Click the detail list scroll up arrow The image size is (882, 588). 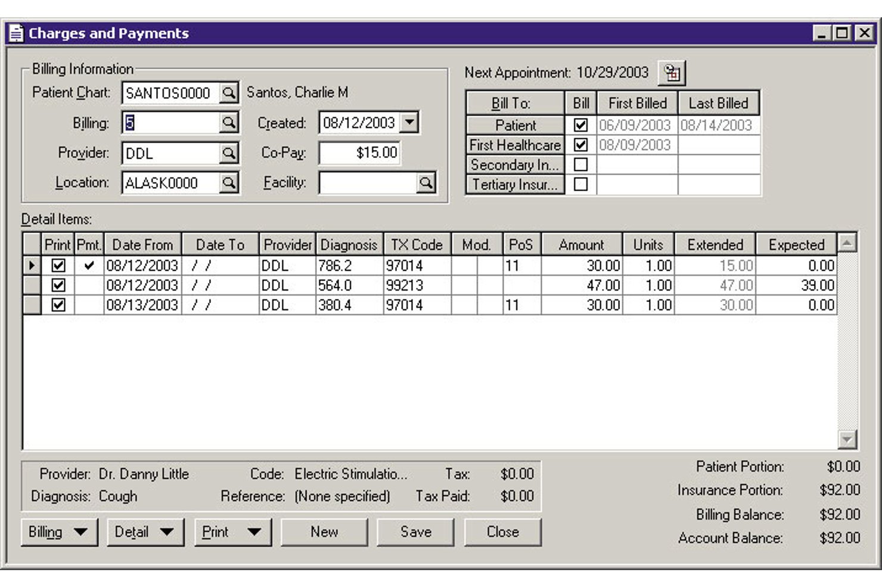847,242
